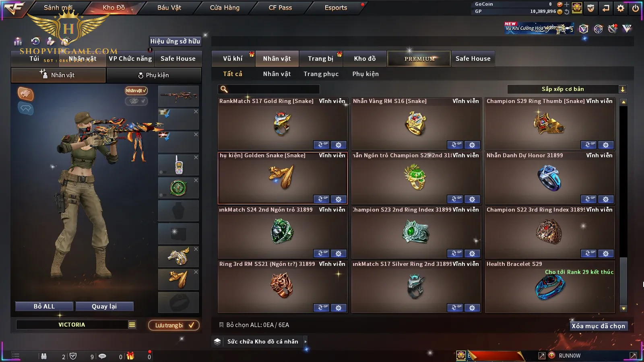Click the Bỏ ALL button
644x362 pixels.
[44, 306]
